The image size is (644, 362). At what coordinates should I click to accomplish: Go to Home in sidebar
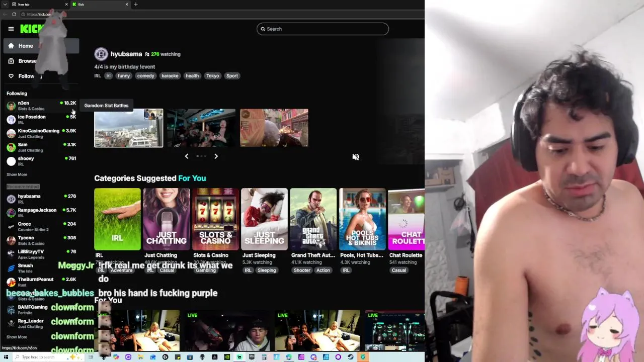click(x=41, y=46)
